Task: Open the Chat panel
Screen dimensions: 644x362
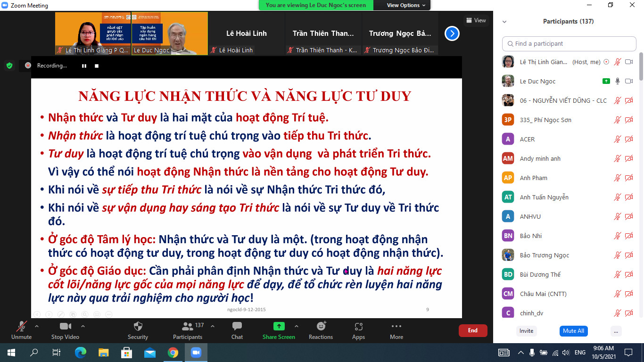Action: coord(237,326)
